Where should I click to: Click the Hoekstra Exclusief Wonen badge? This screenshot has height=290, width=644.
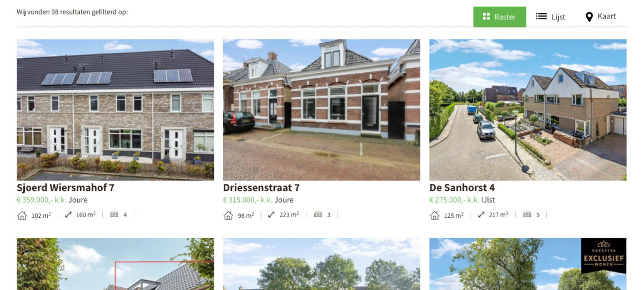pos(603,254)
